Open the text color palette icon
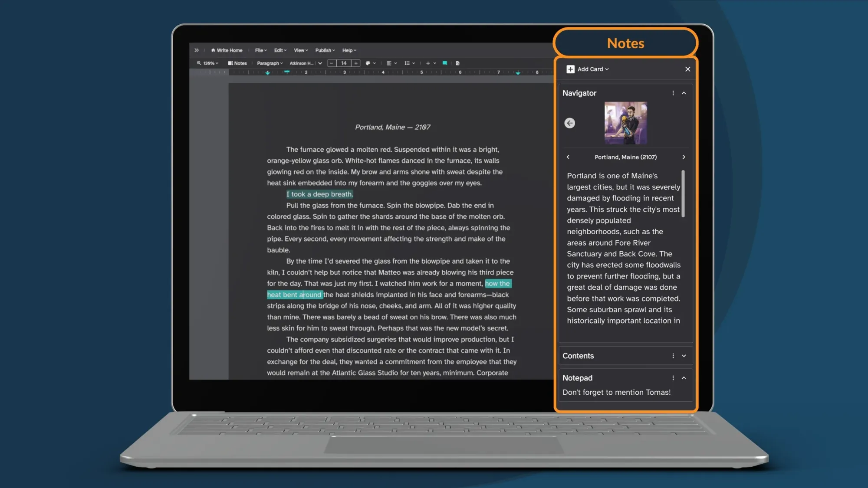Viewport: 868px width, 488px height. [x=368, y=63]
